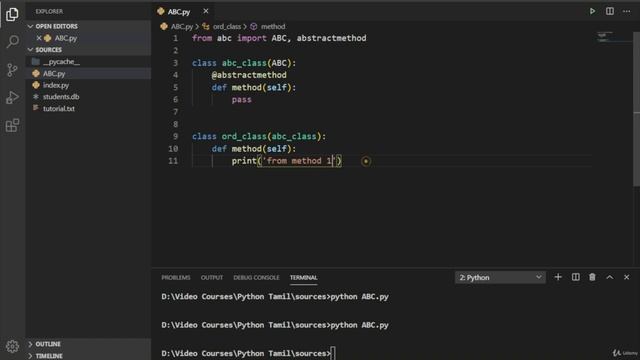640x360 pixels.
Task: Click the ABC.py breadcrumb item
Action: [181, 27]
